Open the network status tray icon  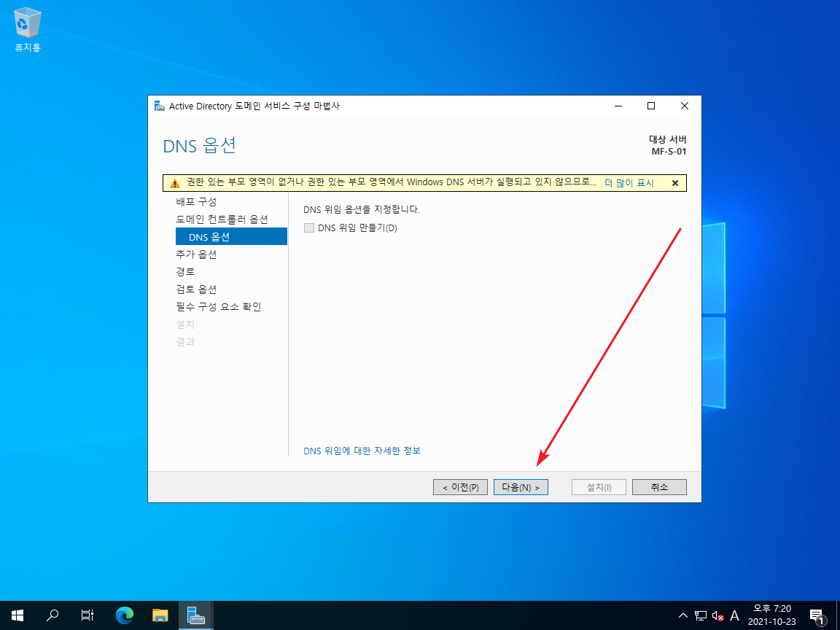point(701,616)
